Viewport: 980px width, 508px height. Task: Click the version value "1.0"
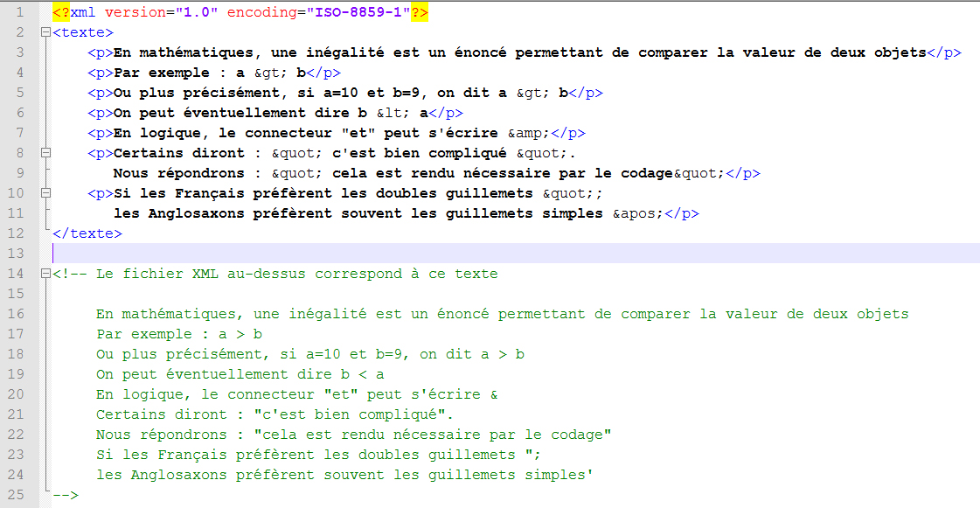click(x=196, y=12)
